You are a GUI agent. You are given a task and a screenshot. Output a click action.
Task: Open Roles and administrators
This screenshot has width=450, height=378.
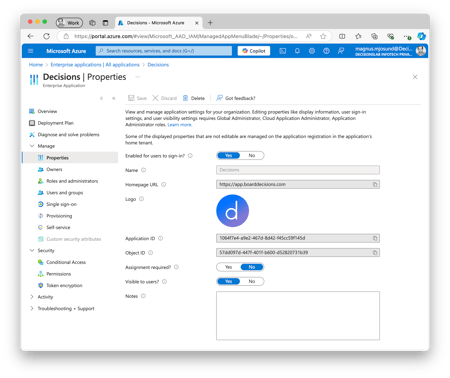coord(72,181)
